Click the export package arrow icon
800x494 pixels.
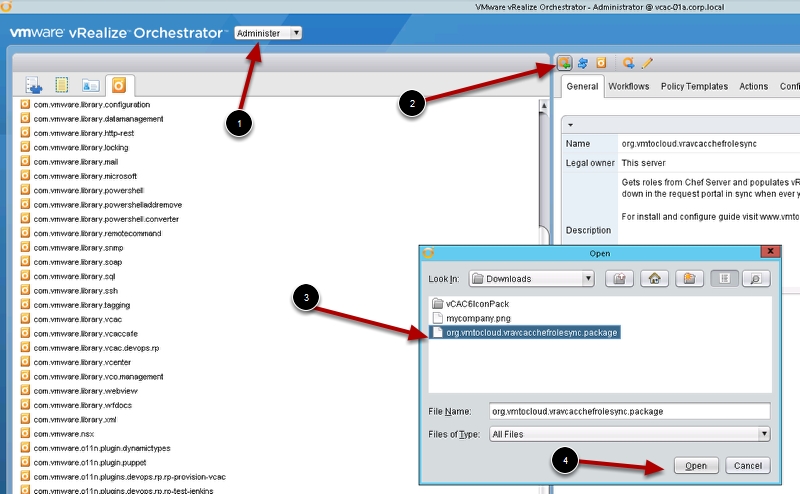coord(628,63)
